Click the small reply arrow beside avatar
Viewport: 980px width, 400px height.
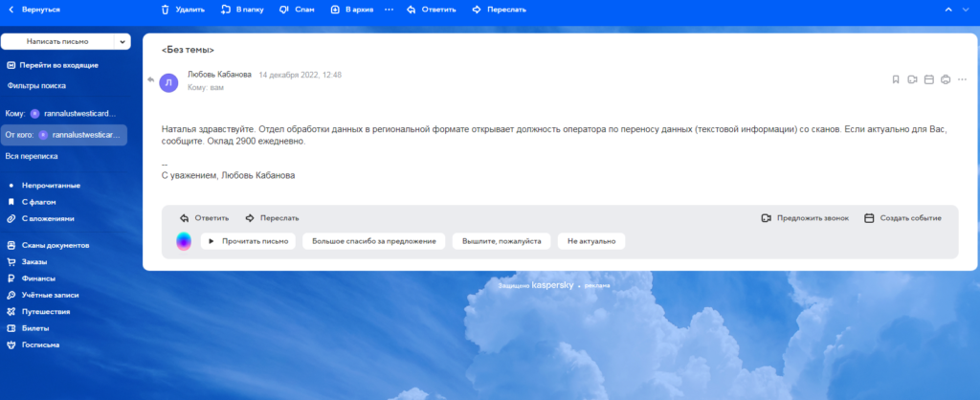click(150, 79)
